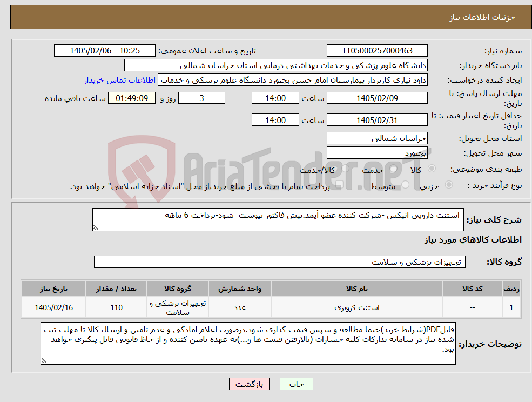The height and width of the screenshot is (402, 532).
Task: Click the شرح کلی نیاز description textarea
Action: (x=278, y=220)
